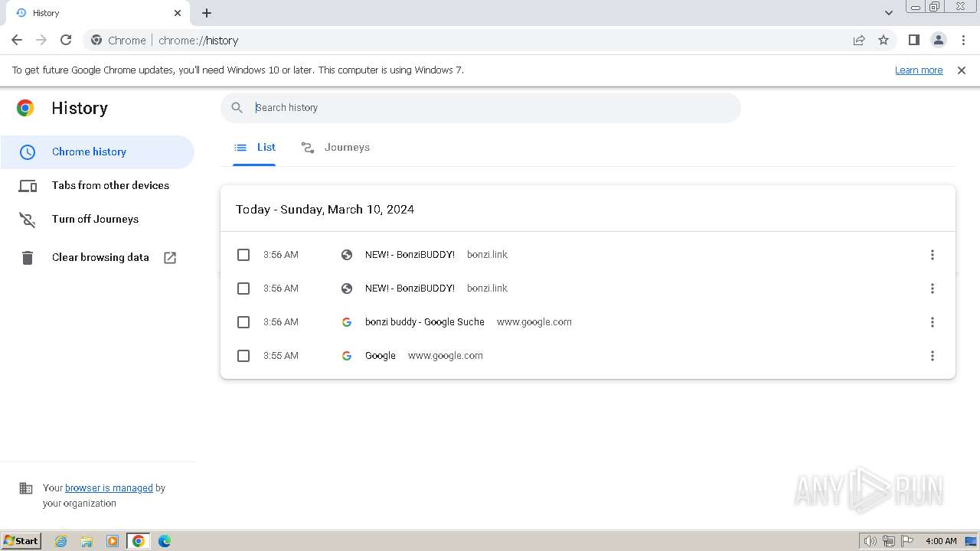Click the share page icon in address bar

859,40
